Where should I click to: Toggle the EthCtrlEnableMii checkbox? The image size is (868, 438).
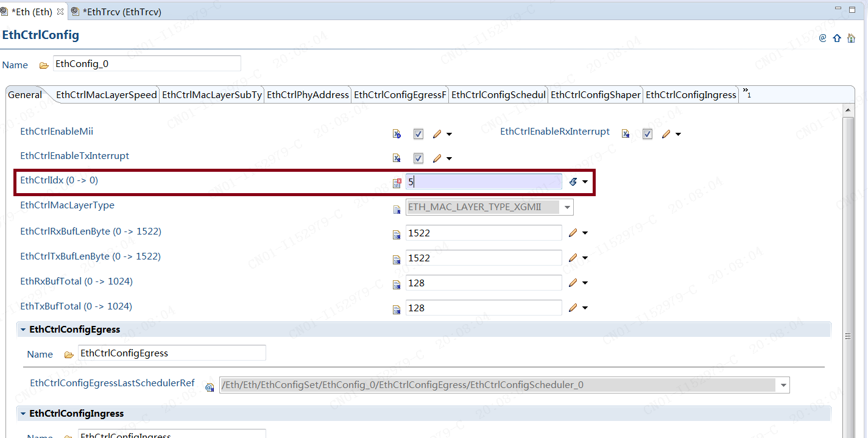click(x=418, y=134)
